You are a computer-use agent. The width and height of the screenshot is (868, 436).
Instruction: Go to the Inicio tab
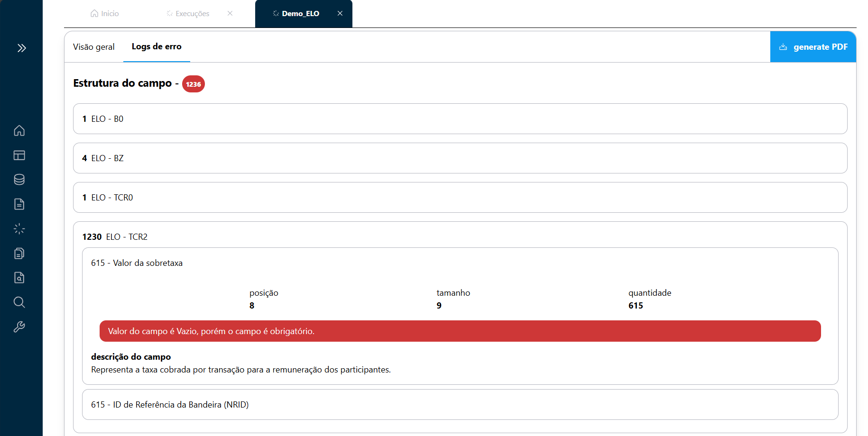[x=105, y=14]
